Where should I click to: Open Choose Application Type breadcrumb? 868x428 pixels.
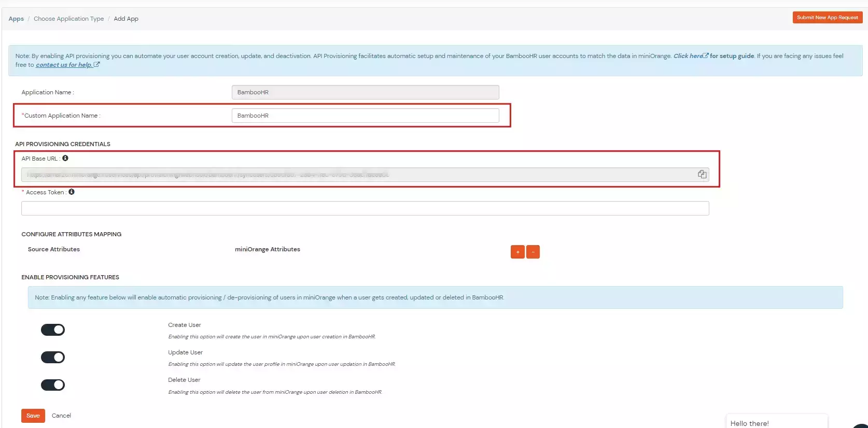click(68, 19)
